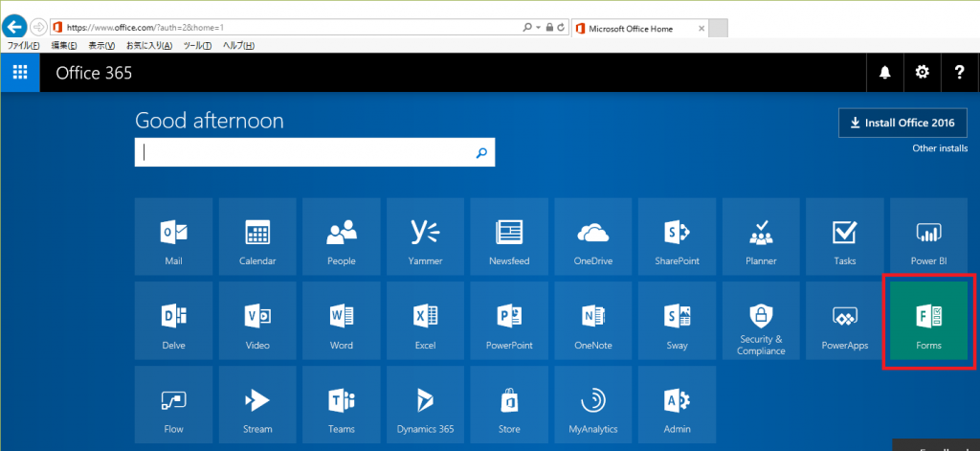
Task: Close the Microsoft Office Home tab
Action: [702, 29]
